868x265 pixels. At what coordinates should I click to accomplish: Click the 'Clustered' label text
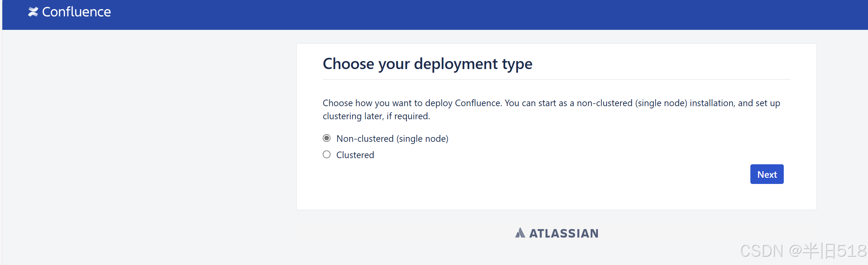(x=355, y=155)
